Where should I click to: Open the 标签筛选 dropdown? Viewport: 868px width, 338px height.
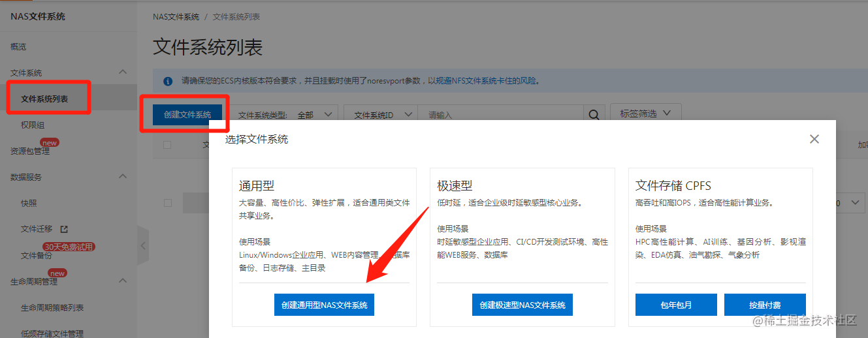click(x=645, y=114)
